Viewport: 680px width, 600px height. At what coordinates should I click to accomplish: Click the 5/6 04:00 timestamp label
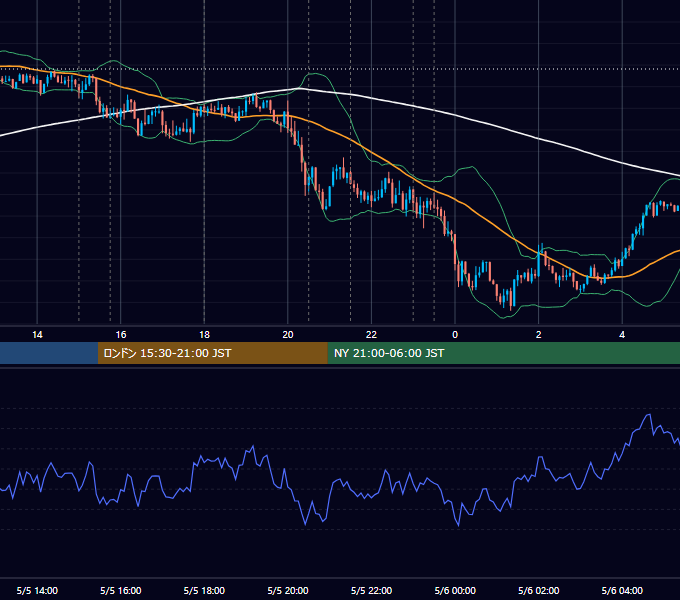622,590
